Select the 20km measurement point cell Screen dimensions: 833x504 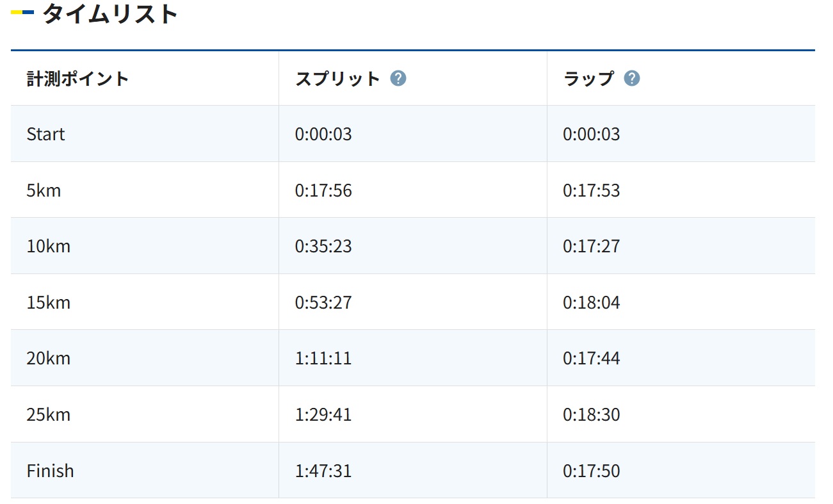(x=49, y=359)
